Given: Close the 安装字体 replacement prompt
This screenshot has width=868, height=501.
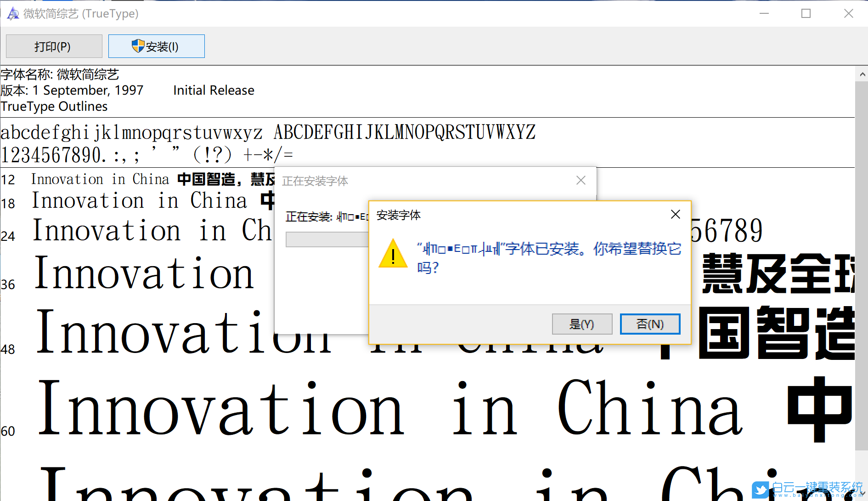Looking at the screenshot, I should 675,214.
